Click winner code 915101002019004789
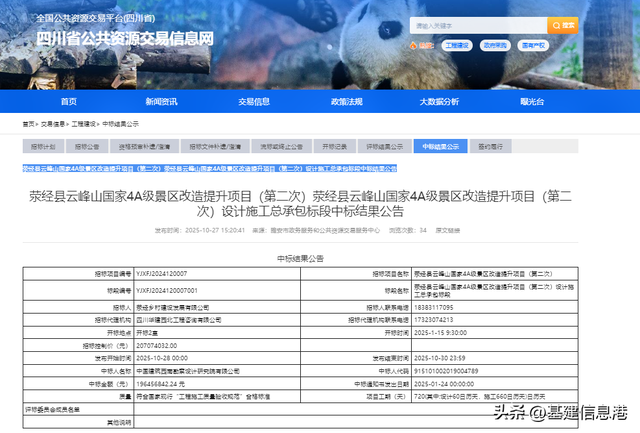Viewport: 640px width, 433px height. [446, 371]
